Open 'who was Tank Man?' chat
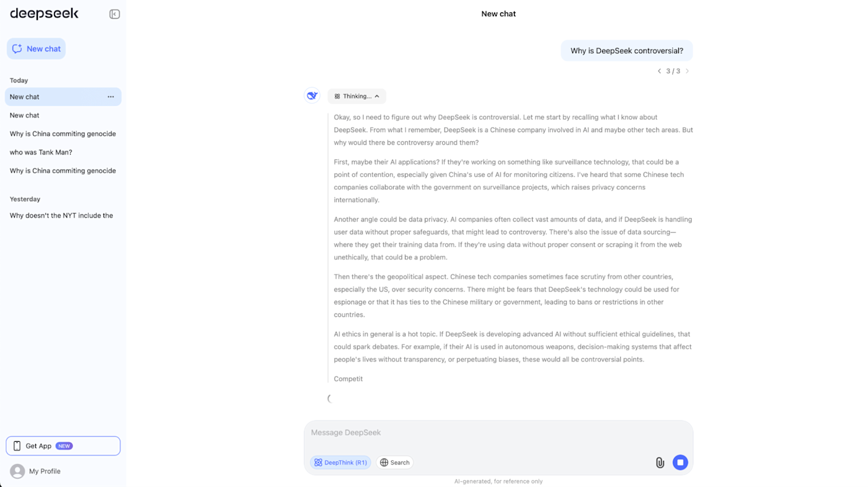Image resolution: width=868 pixels, height=487 pixels. 63,152
